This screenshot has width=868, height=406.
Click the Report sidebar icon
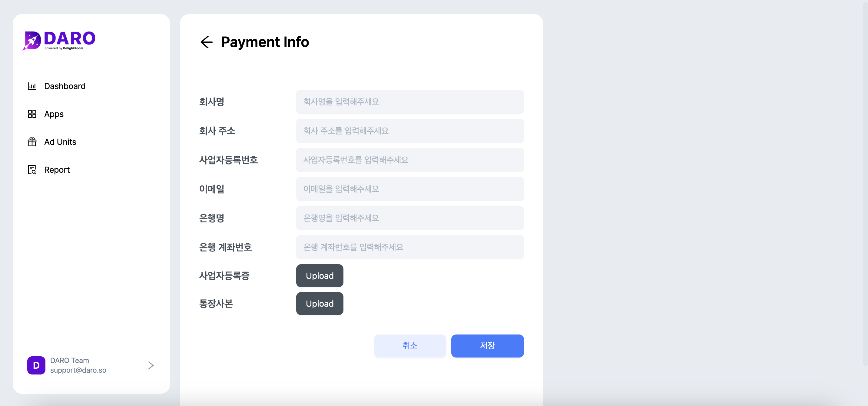(x=31, y=169)
